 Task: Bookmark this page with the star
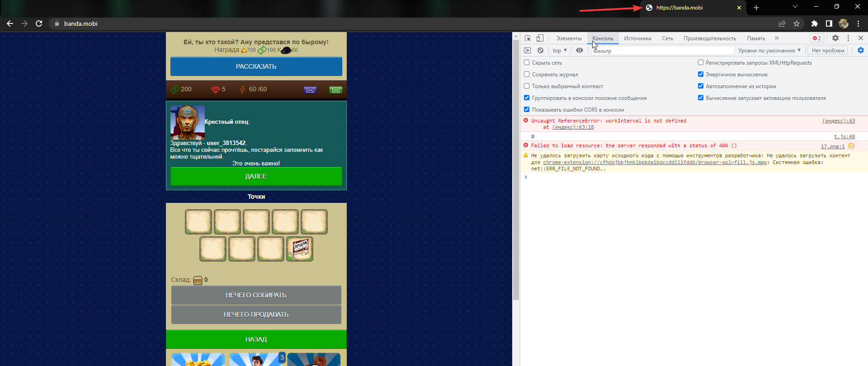(797, 23)
